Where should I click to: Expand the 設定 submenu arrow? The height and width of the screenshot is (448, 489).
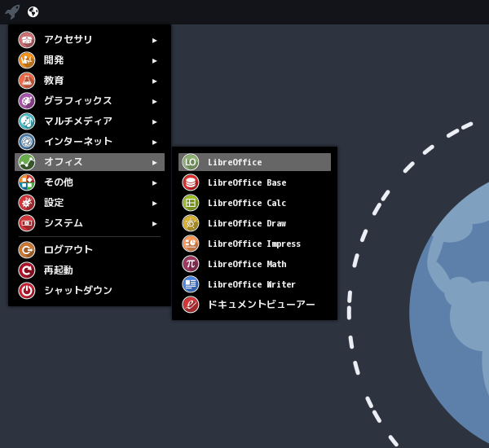[154, 204]
